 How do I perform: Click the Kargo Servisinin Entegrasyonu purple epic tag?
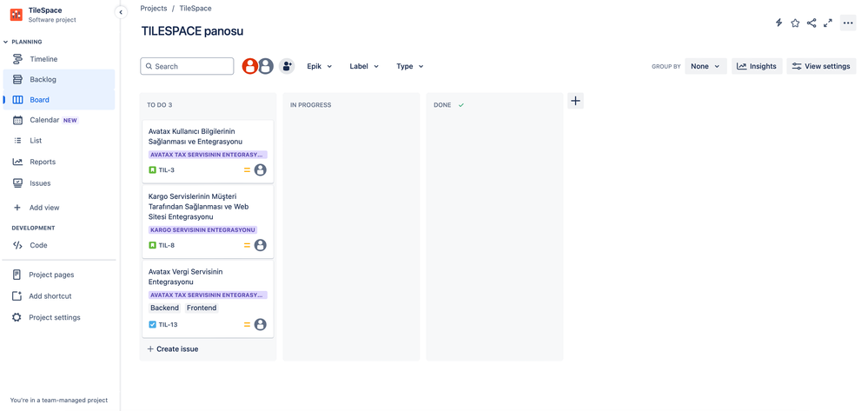pos(202,230)
